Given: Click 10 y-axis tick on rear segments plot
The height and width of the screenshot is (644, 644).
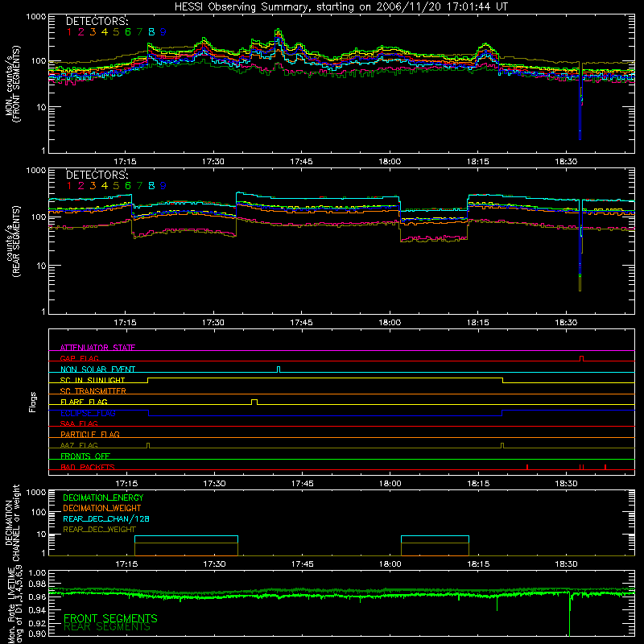Looking at the screenshot, I should 41,266.
